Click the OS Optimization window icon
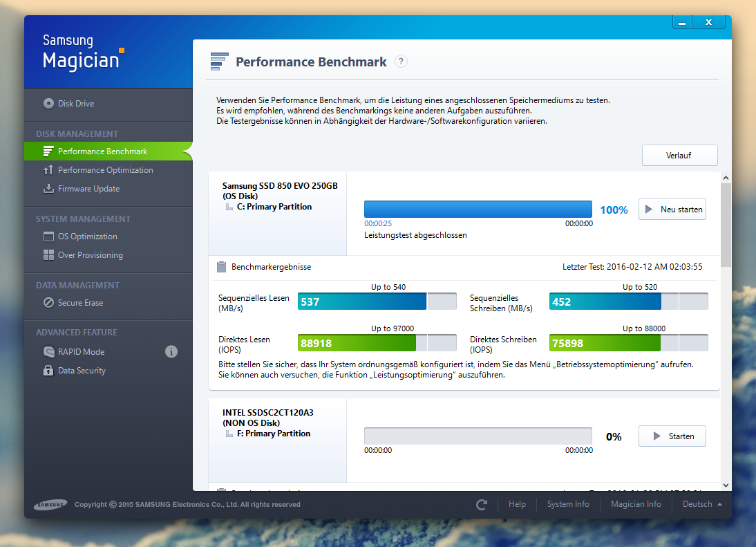The height and width of the screenshot is (547, 756). (x=48, y=237)
